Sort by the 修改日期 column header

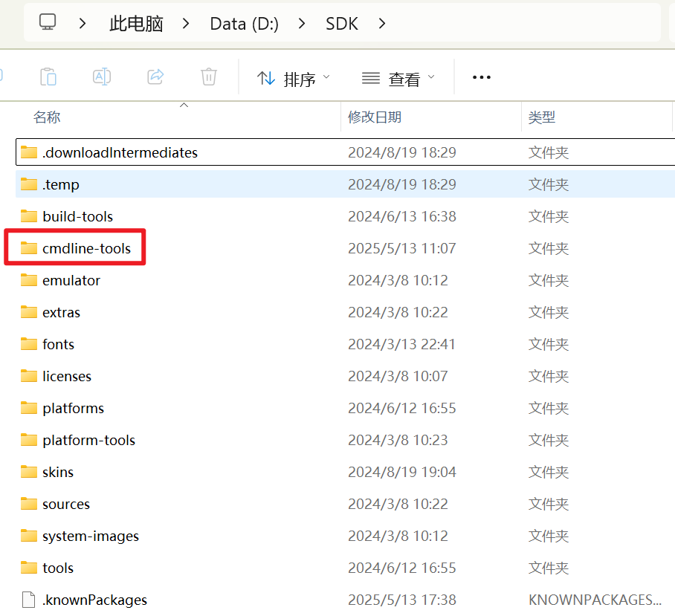click(x=375, y=118)
